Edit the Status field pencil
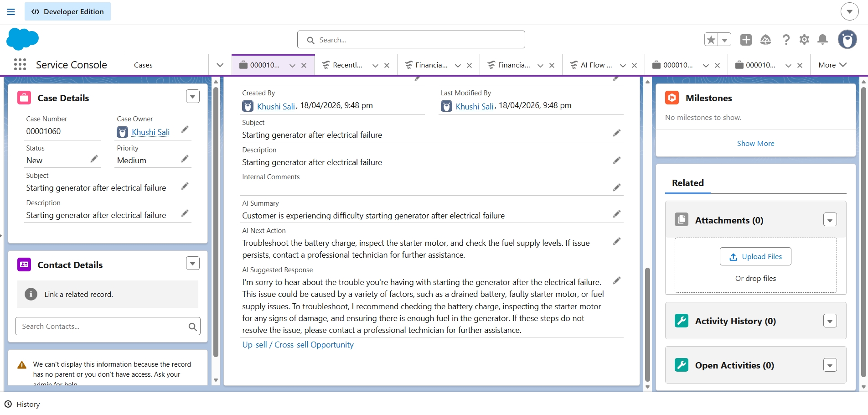This screenshot has width=868, height=415. 94,159
